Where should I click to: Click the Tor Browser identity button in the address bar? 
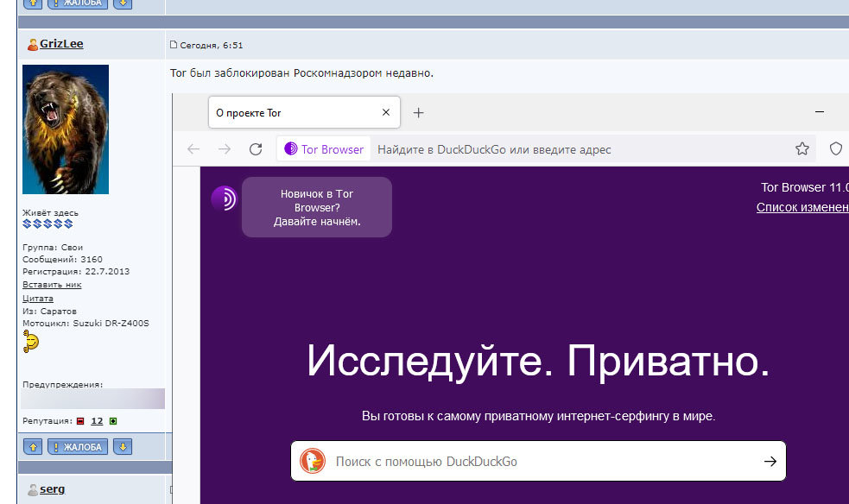[324, 149]
